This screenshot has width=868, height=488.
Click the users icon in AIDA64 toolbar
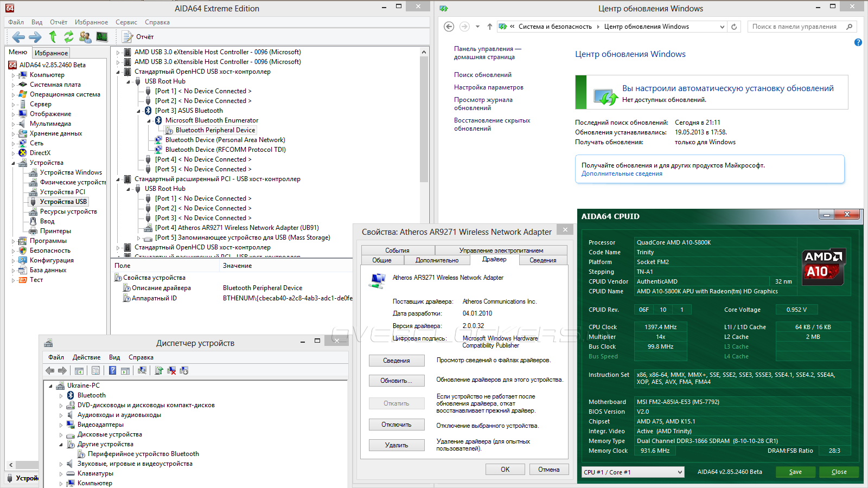click(85, 37)
